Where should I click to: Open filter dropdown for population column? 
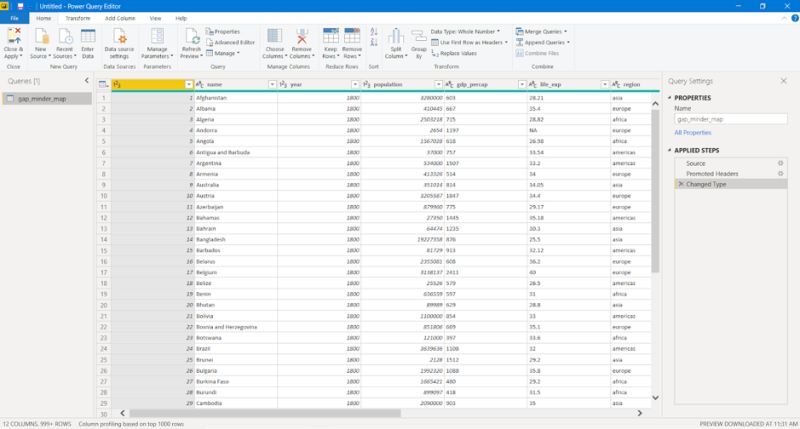(x=438, y=84)
